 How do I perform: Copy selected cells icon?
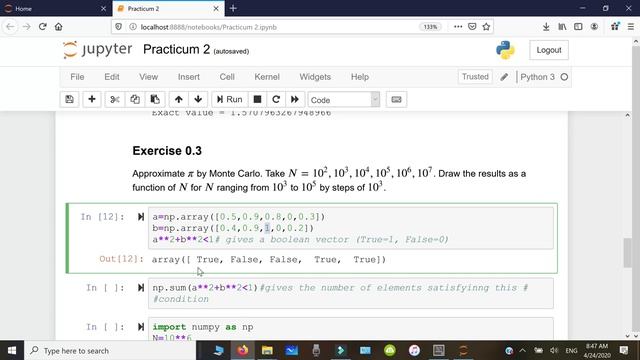135,99
